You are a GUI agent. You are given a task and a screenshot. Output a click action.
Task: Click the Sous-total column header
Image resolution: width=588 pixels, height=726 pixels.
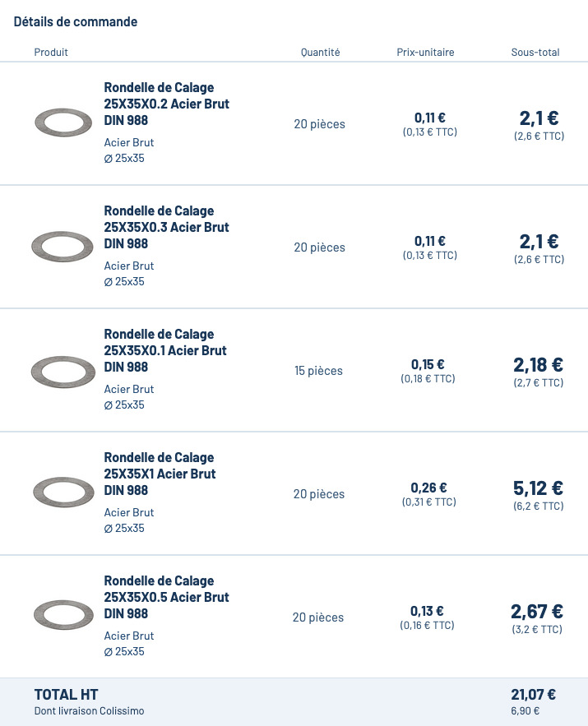[535, 53]
